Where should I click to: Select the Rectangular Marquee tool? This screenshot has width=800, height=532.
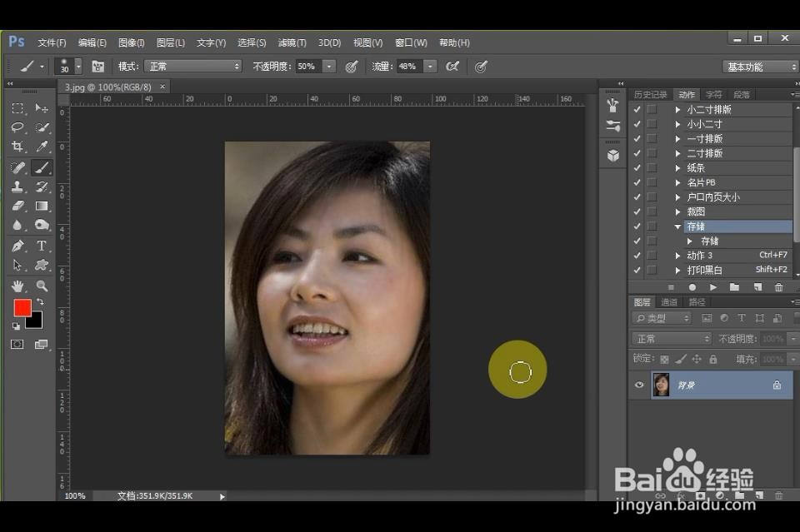click(x=17, y=108)
